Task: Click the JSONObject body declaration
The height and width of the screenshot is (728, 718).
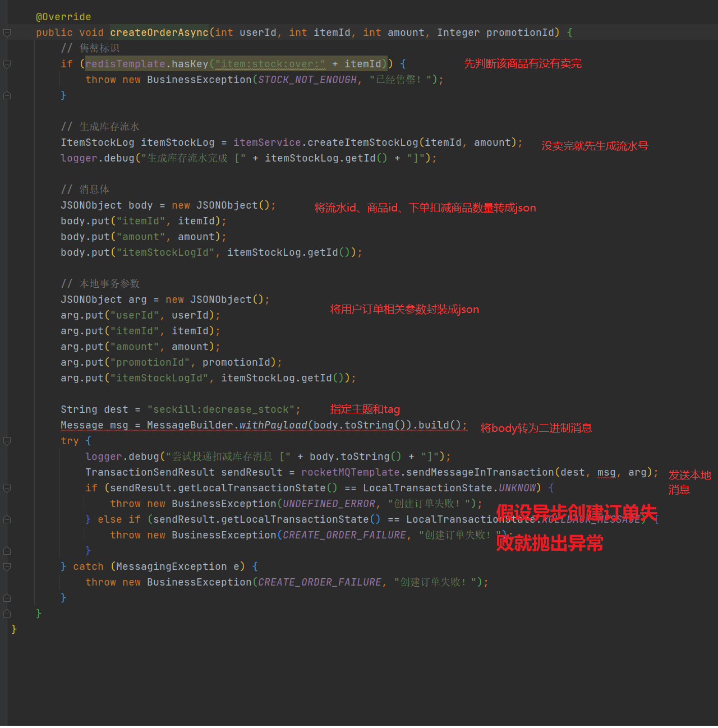Action: (107, 205)
